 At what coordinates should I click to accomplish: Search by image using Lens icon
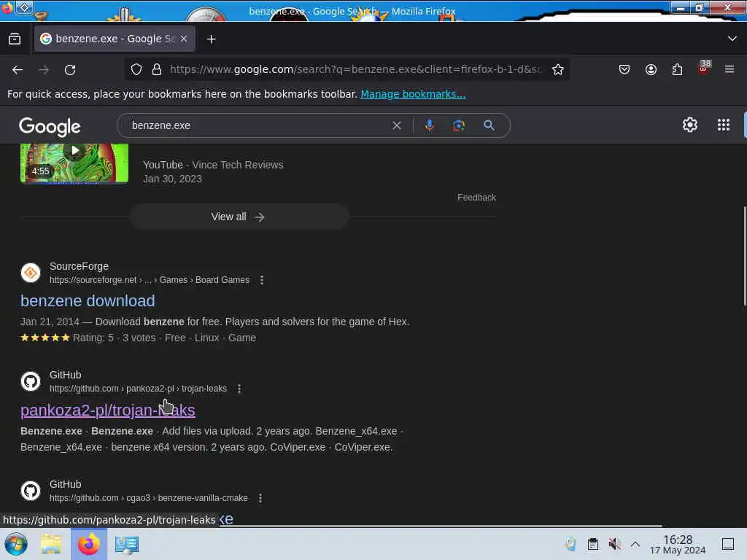(x=459, y=125)
